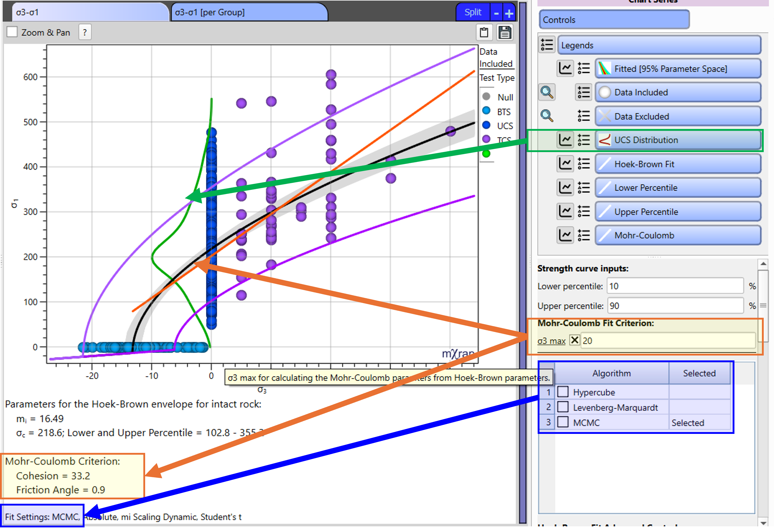Collapse the Controls panel header
Screen dimensions: 774x532
(x=614, y=20)
